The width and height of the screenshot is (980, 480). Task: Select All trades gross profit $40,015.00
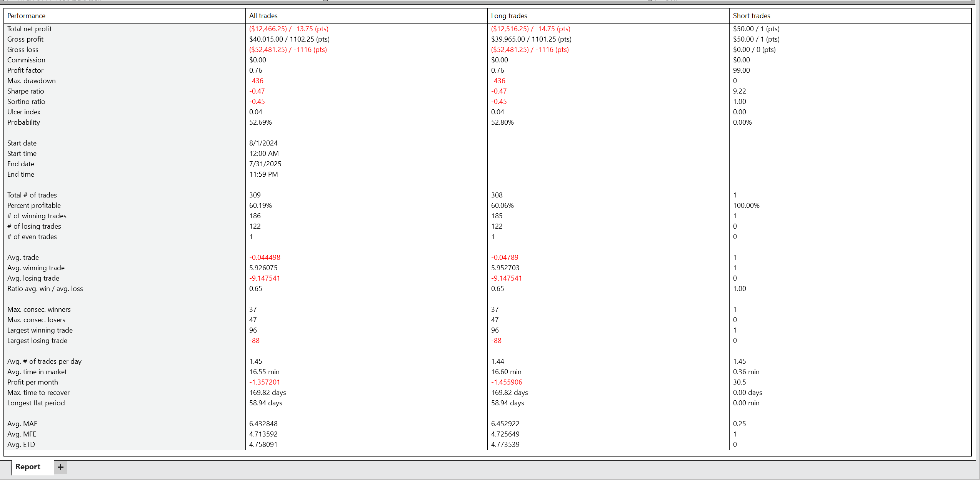(x=289, y=39)
